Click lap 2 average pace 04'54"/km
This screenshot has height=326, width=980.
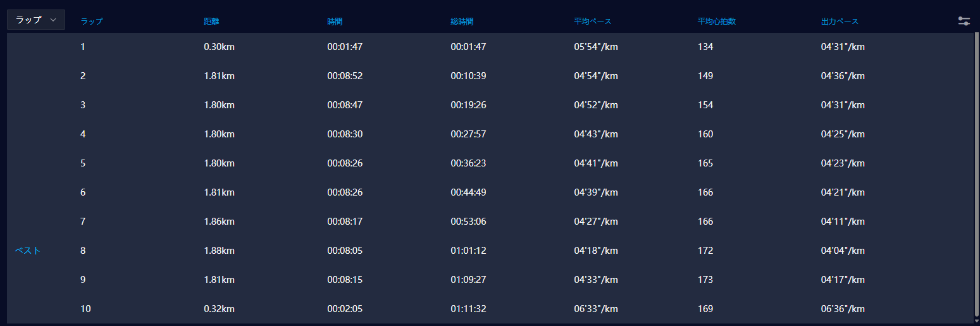coord(596,76)
